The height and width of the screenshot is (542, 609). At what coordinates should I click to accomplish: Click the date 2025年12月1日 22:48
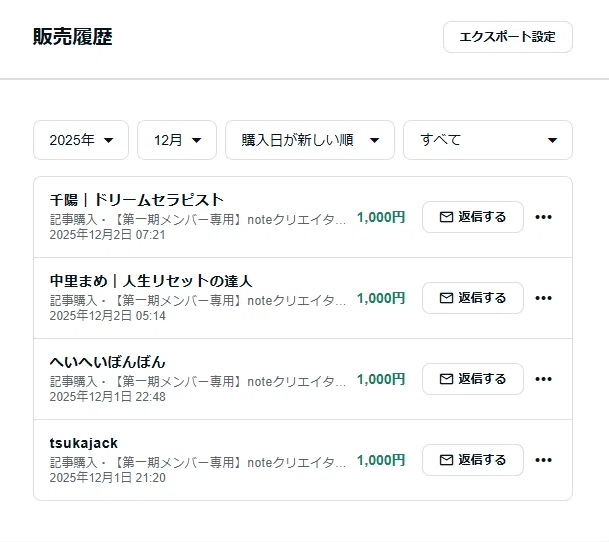(108, 397)
